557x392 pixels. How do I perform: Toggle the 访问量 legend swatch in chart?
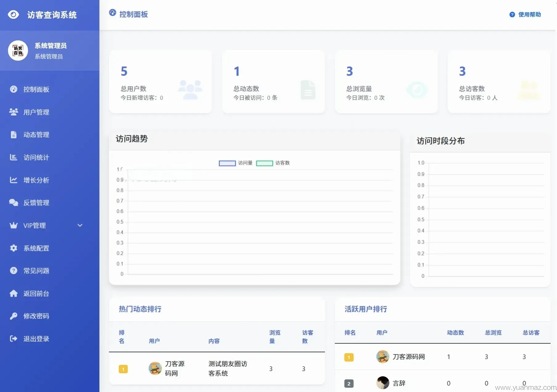pyautogui.click(x=227, y=163)
